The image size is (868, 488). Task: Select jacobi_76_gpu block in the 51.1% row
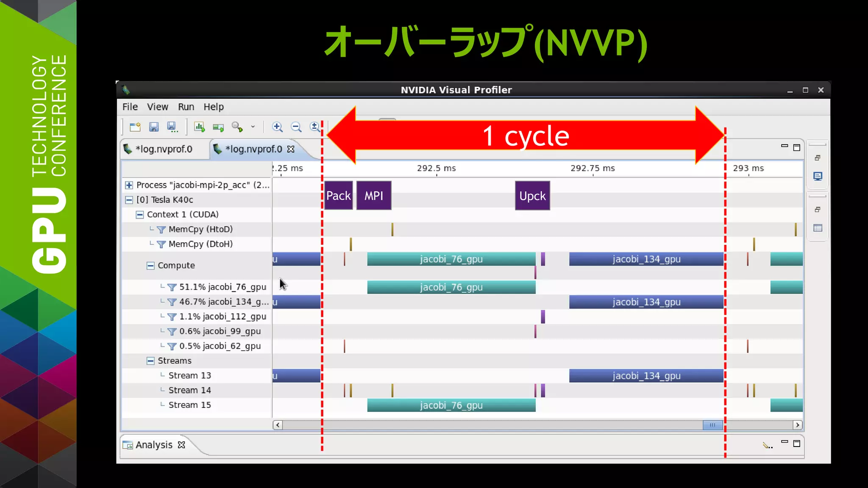pyautogui.click(x=451, y=287)
